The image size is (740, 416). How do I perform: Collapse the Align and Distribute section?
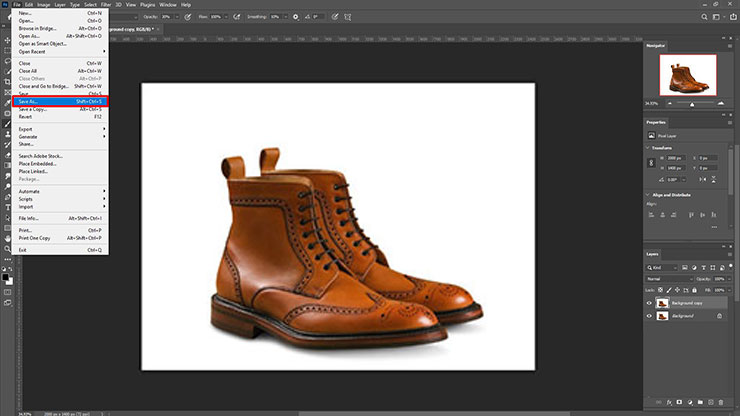click(x=649, y=194)
